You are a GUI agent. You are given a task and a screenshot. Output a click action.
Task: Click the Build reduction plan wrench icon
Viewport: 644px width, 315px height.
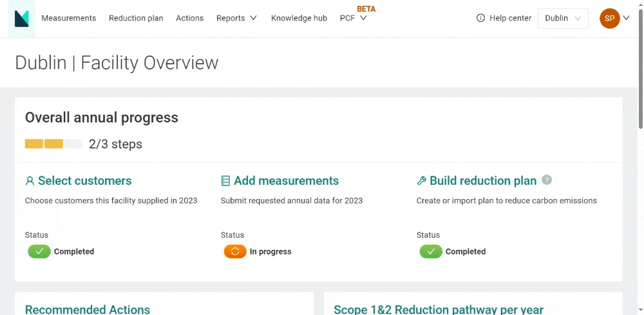pyautogui.click(x=421, y=181)
